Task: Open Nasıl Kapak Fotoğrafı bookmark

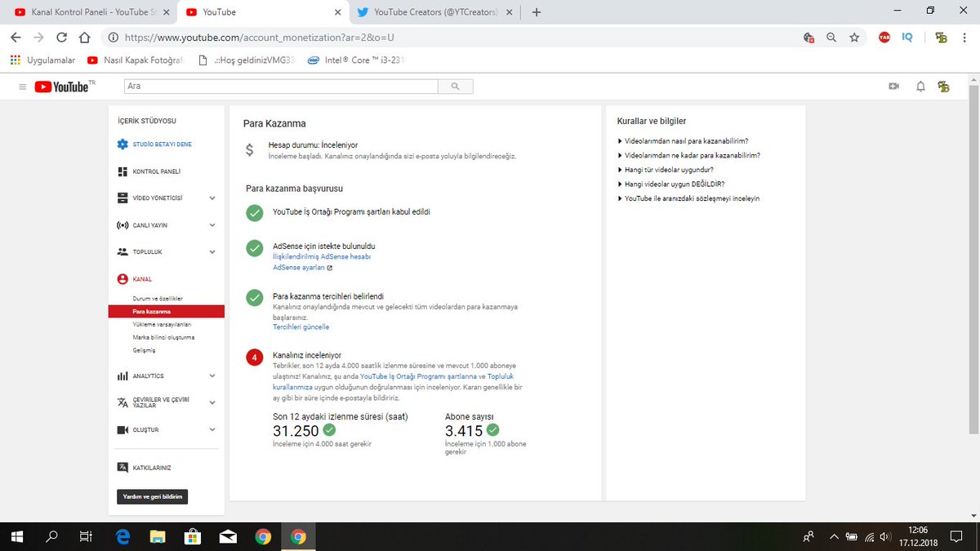Action: coord(137,60)
